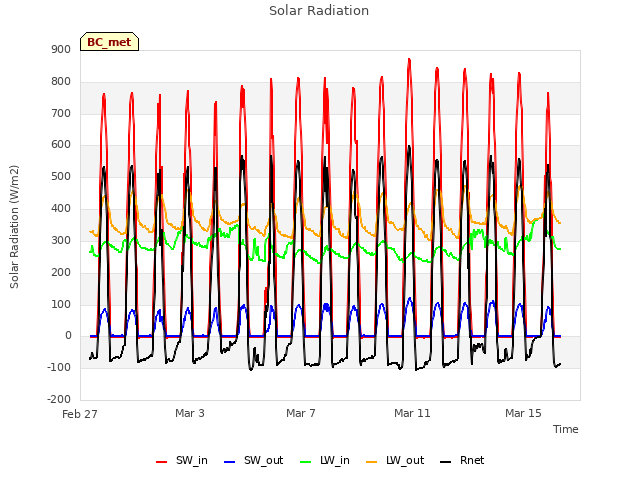Viewport: 640px width, 480px height.
Task: Click the Solar Radiation (W/m2) axis label
Action: 14,227
